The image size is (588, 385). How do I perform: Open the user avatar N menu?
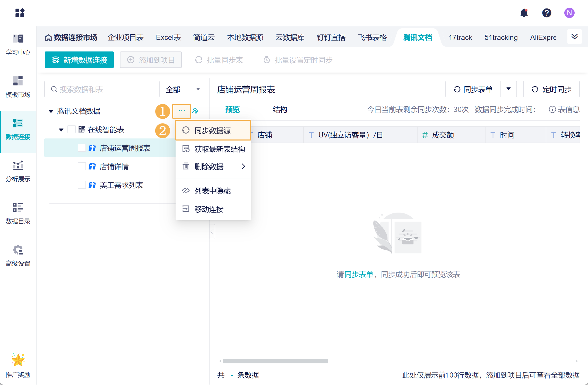point(569,13)
